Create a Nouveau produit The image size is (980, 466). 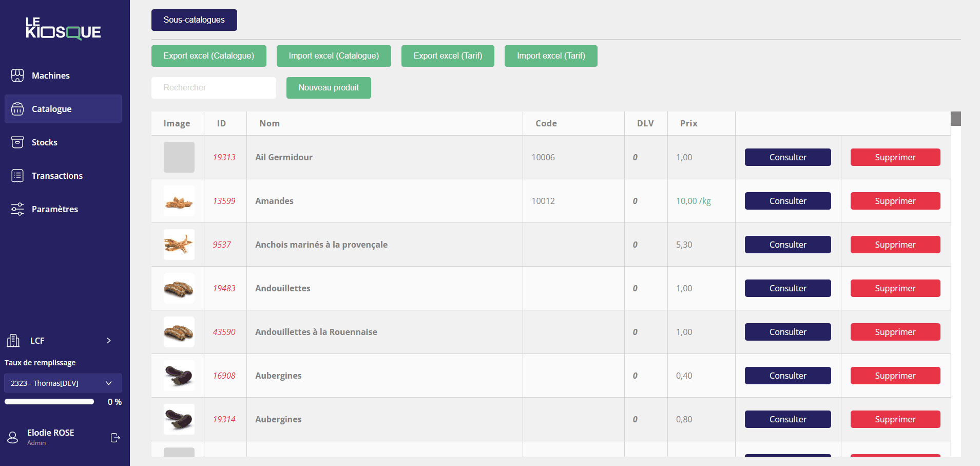[x=329, y=88]
